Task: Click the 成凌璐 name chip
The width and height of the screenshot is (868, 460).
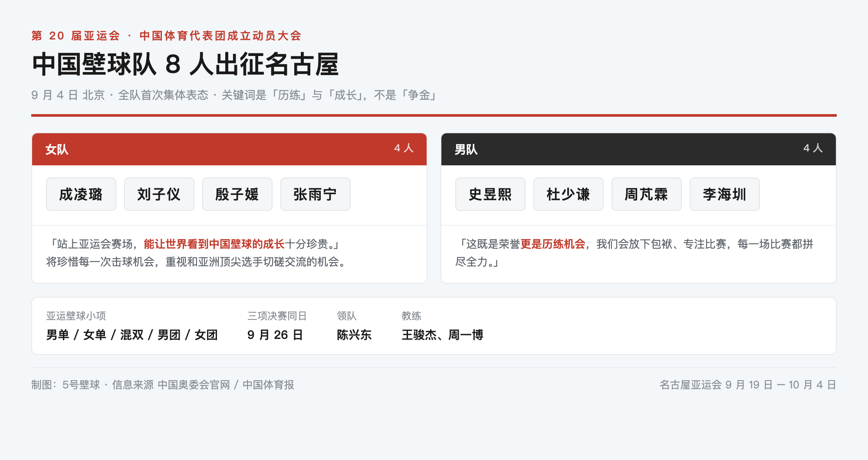Action: [81, 194]
